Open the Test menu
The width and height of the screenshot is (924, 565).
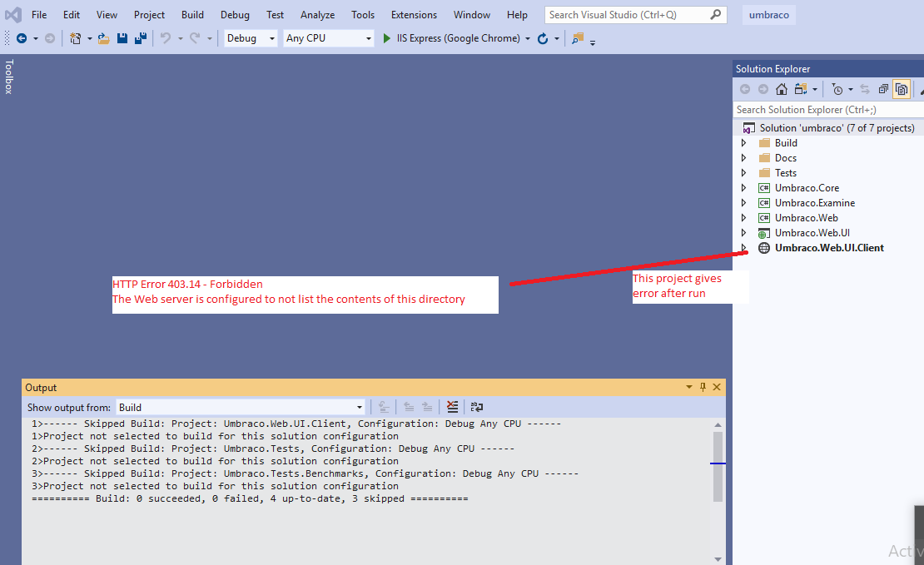pos(275,15)
